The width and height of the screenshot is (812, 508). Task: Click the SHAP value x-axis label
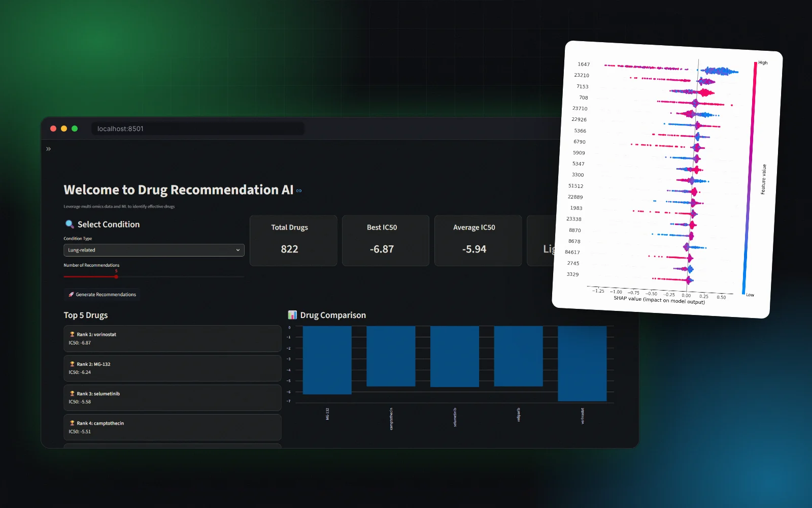[659, 300]
